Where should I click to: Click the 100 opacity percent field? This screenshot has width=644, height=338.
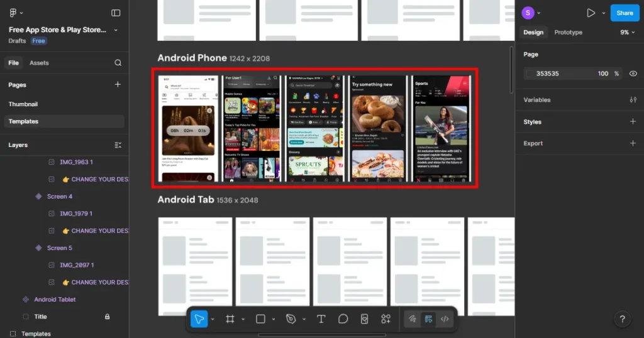click(603, 74)
